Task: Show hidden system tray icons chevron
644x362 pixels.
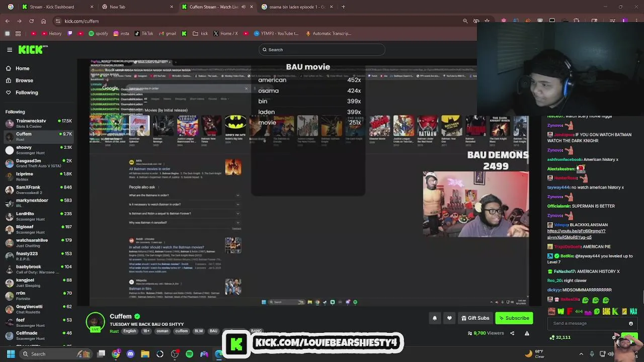Action: point(581,354)
